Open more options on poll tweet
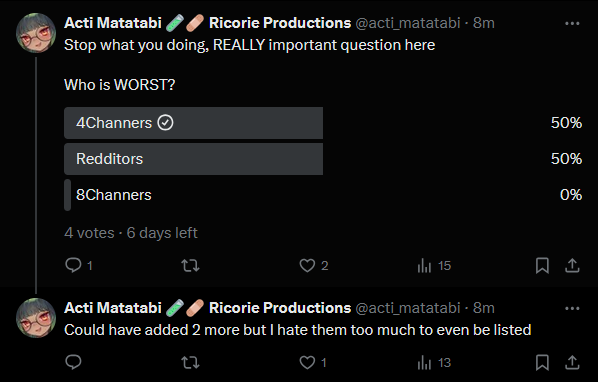 click(x=572, y=23)
